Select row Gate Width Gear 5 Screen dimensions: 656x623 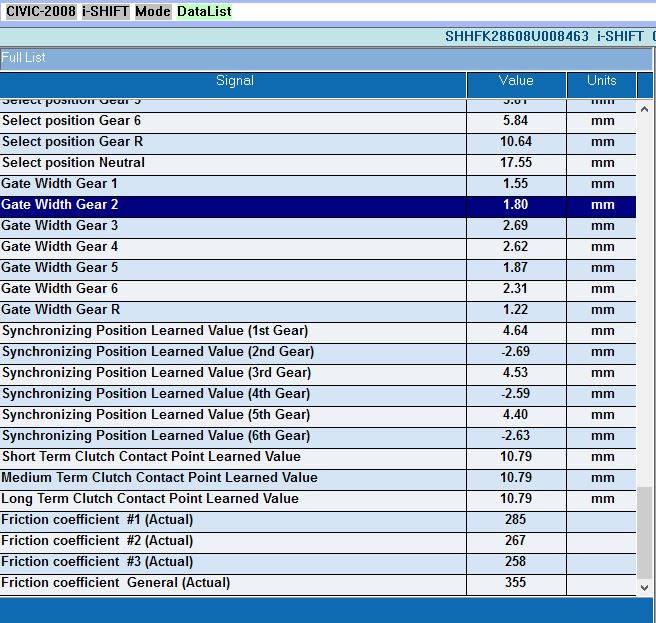318,269
